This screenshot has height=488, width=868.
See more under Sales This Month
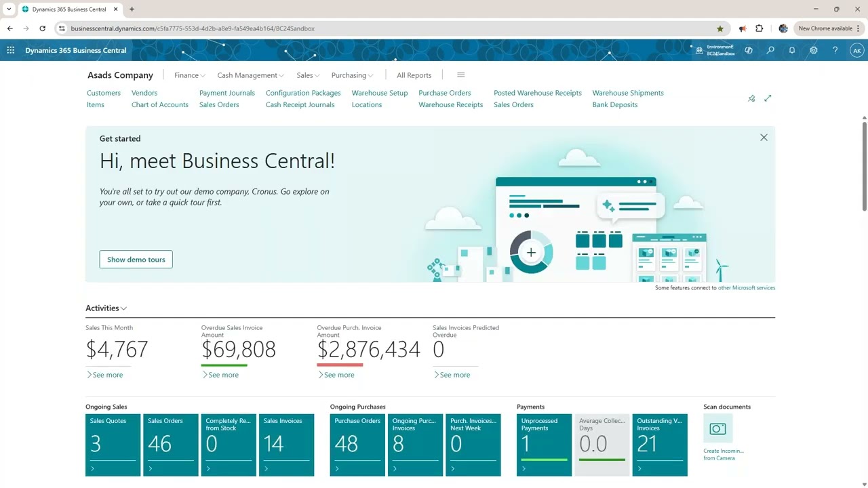(x=104, y=375)
